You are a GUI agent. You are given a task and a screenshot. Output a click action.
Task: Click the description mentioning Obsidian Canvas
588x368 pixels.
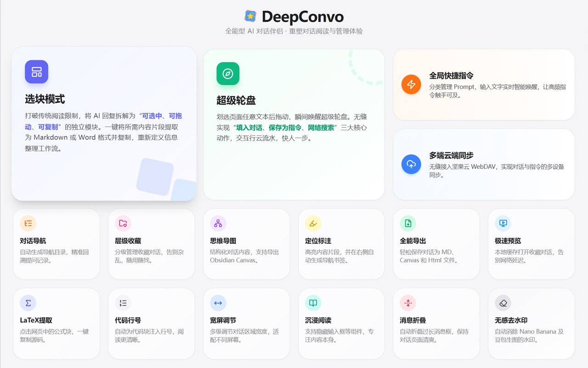[x=244, y=256]
